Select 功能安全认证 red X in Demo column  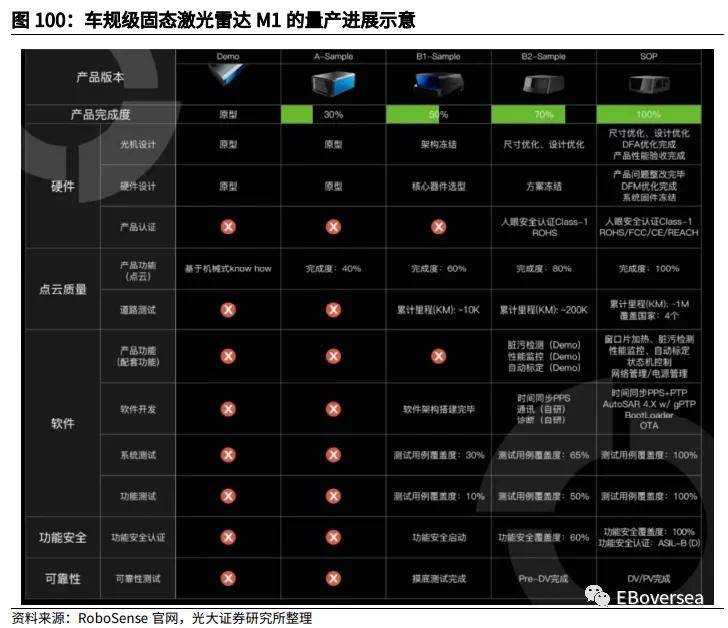[x=228, y=537]
